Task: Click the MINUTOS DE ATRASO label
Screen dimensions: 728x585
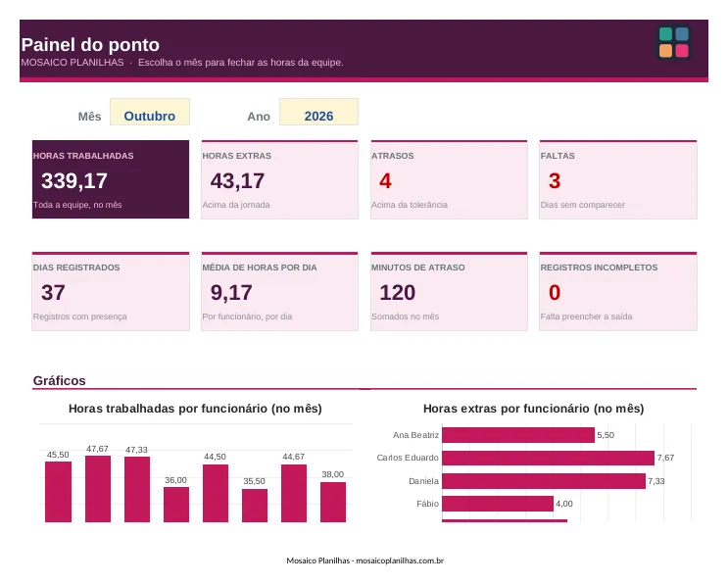Action: click(x=417, y=268)
